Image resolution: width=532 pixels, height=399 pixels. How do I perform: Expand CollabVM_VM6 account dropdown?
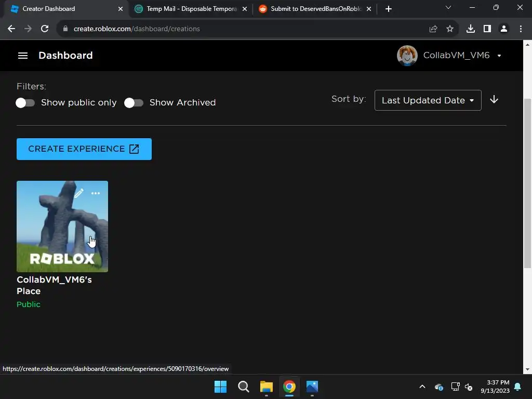coord(499,56)
